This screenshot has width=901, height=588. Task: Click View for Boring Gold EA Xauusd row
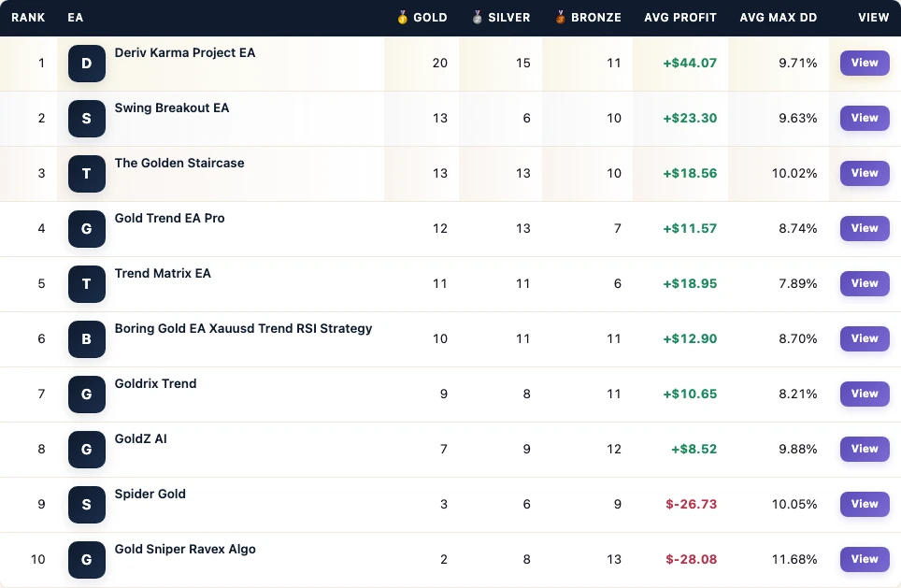865,338
